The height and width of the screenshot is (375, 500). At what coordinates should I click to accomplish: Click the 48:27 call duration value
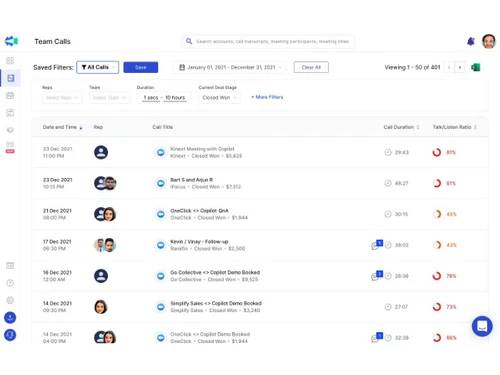(401, 183)
